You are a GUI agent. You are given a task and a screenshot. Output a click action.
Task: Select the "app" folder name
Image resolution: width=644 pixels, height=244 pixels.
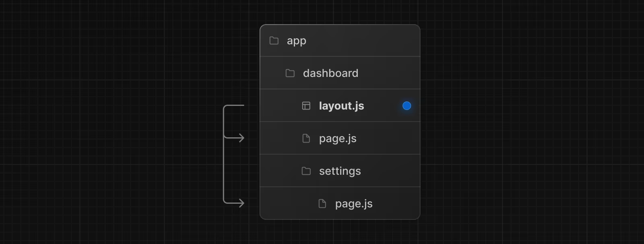[297, 41]
